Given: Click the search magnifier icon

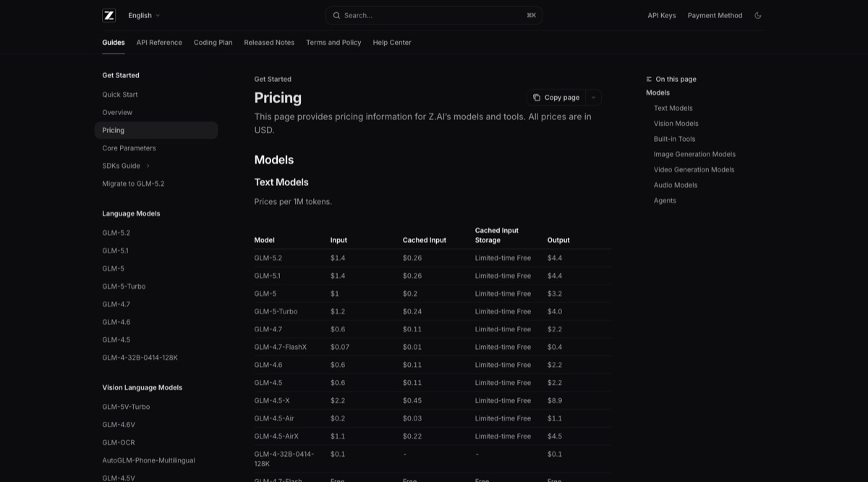Looking at the screenshot, I should pyautogui.click(x=336, y=15).
